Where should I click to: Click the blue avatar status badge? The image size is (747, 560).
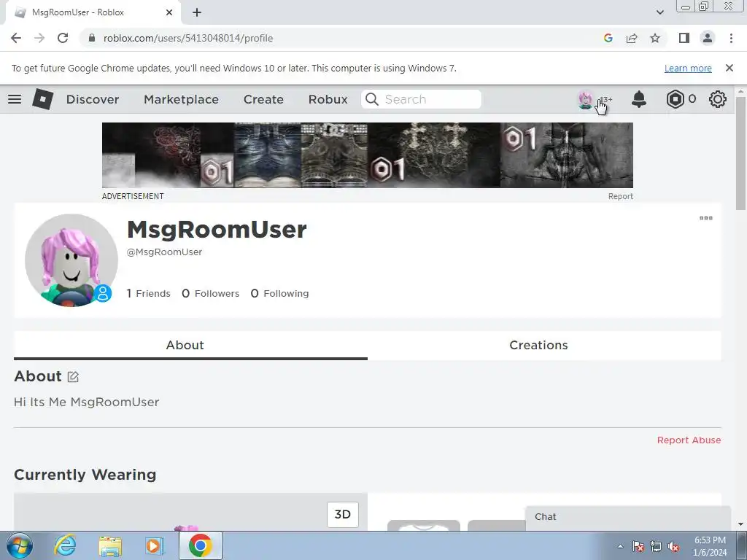point(102,293)
